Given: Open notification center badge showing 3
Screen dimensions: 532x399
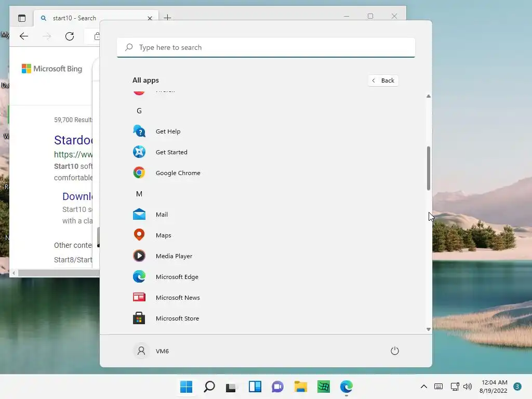Looking at the screenshot, I should click(x=517, y=387).
